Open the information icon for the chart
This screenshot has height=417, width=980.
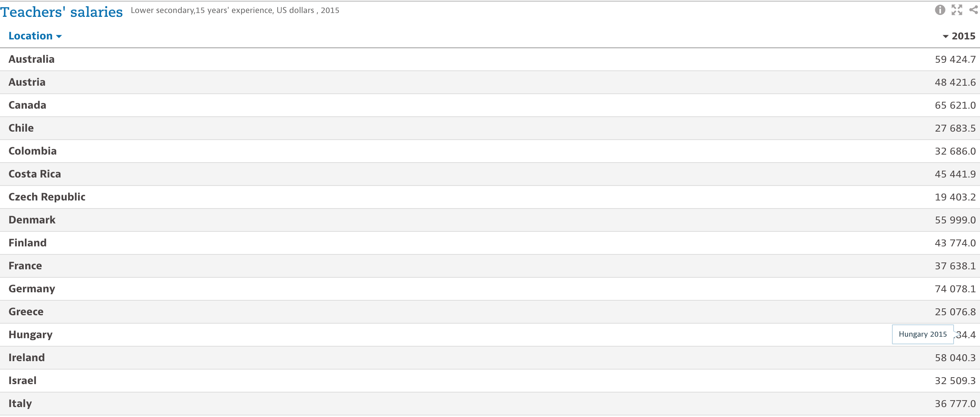[940, 10]
